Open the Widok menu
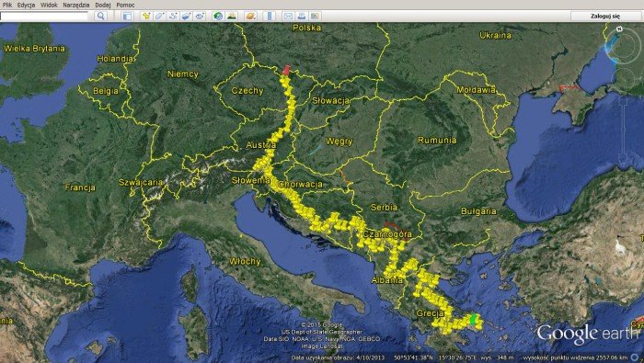The height and width of the screenshot is (363, 644). coord(49,5)
